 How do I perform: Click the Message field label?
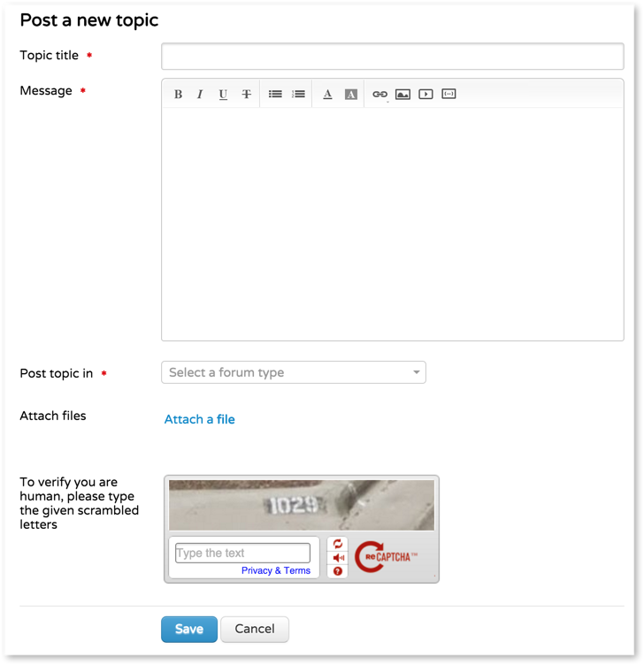tap(46, 91)
